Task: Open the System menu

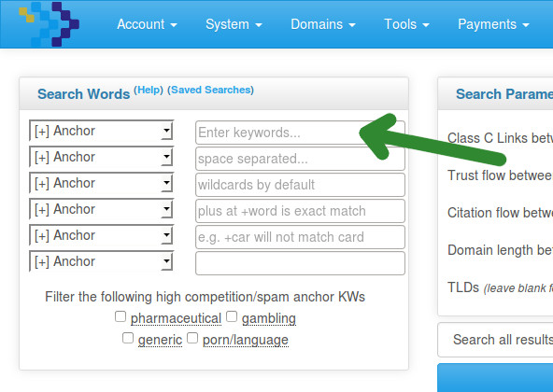Action: (234, 24)
